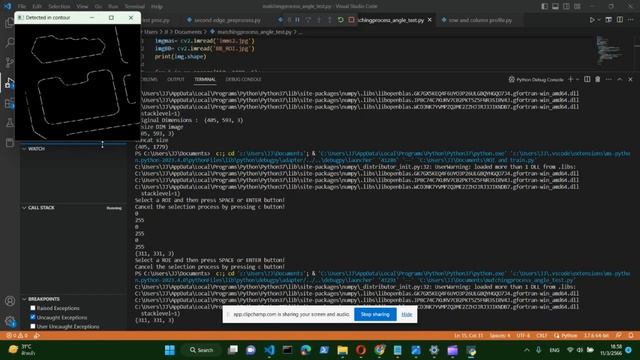This screenshot has height=360, width=640.
Task: Switch to the DEBUG CONSOLE panel tab
Action: click(243, 79)
